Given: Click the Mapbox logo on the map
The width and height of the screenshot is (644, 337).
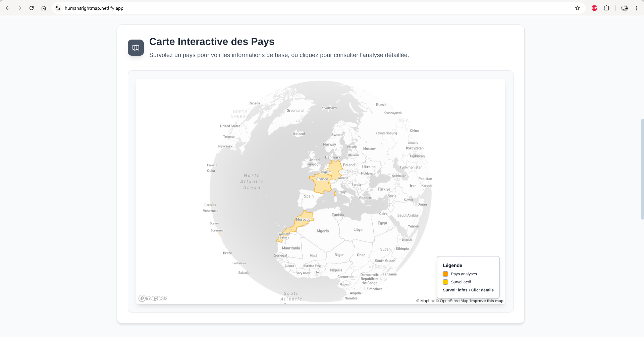Looking at the screenshot, I should click(x=153, y=298).
